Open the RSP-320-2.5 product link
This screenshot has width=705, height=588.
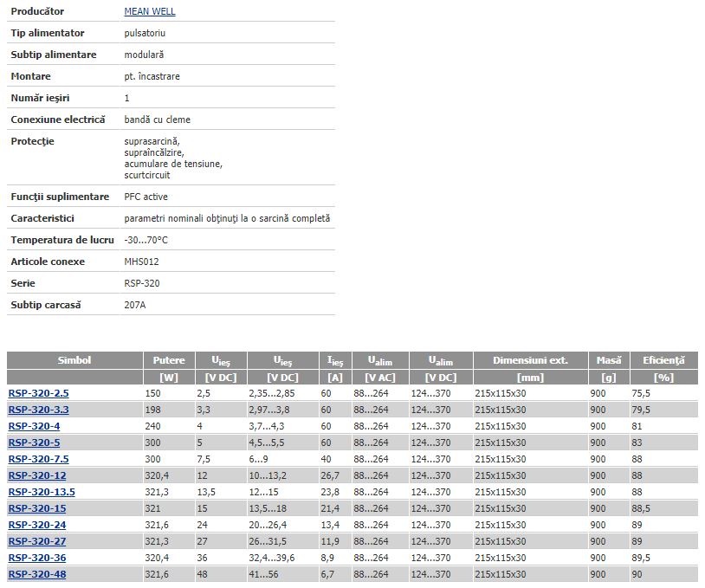tap(38, 393)
